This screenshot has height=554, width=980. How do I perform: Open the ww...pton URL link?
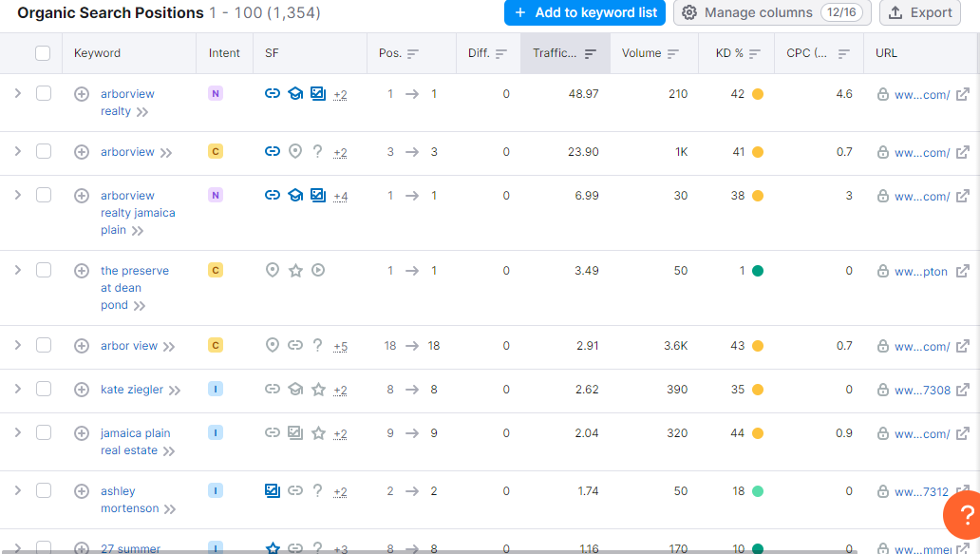click(x=920, y=272)
